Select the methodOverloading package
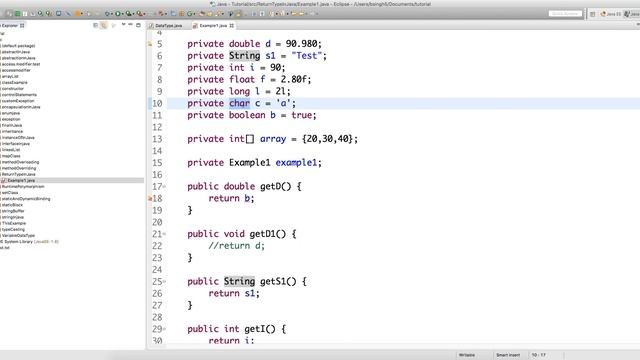 point(20,162)
